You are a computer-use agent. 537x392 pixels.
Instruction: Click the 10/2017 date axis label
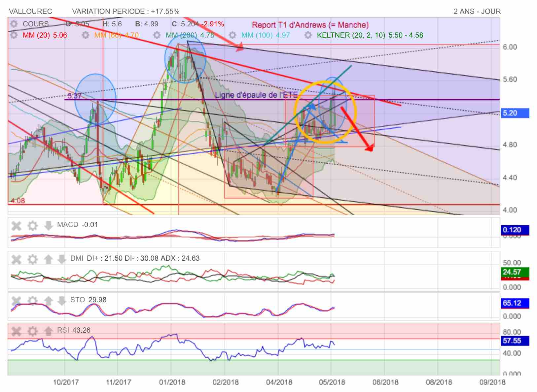[66, 382]
